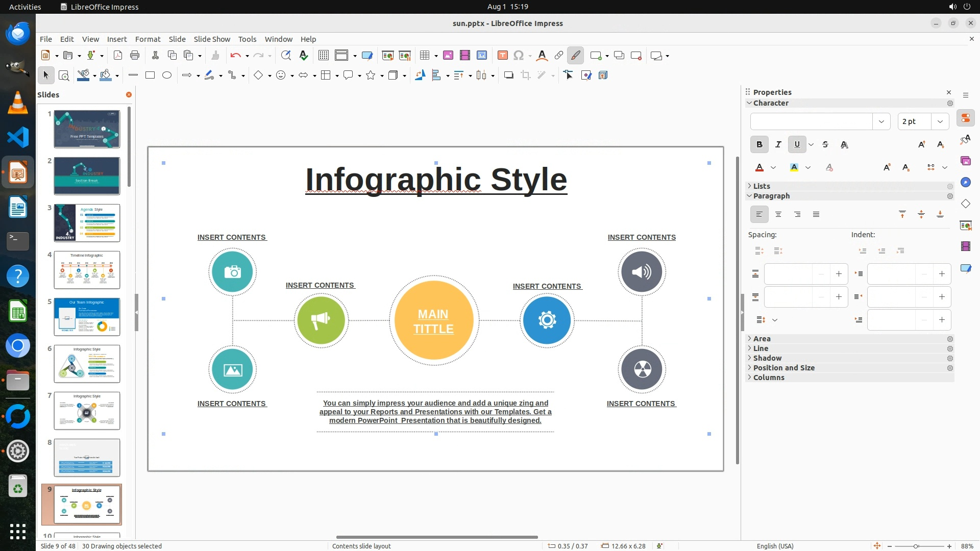Toggle Italic in the Character panel
The image size is (980, 551).
tap(778, 145)
